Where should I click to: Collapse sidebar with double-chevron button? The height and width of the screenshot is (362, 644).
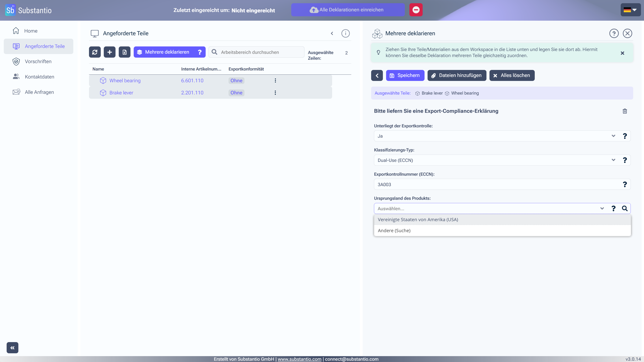tap(12, 347)
